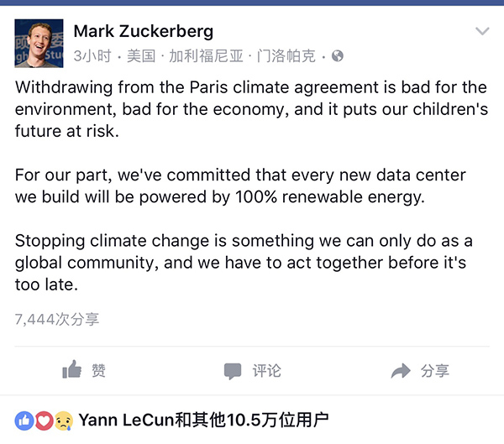Open the 门洛帕克 location link
Image resolution: width=504 pixels, height=444 pixels.
click(x=288, y=56)
